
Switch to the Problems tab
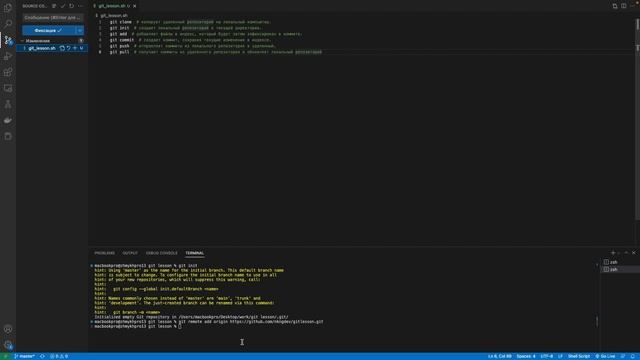[x=104, y=253]
